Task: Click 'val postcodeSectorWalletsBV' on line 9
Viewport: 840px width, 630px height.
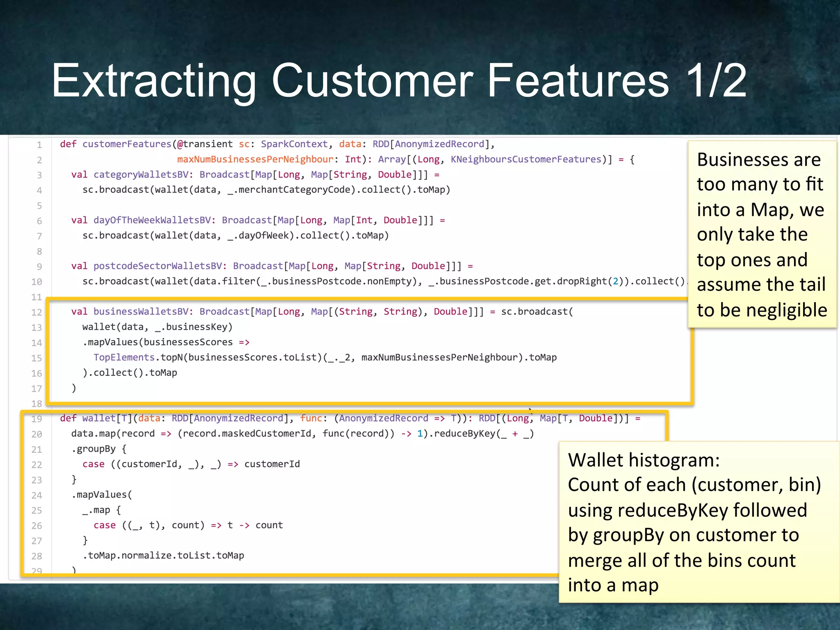Action: click(x=146, y=266)
